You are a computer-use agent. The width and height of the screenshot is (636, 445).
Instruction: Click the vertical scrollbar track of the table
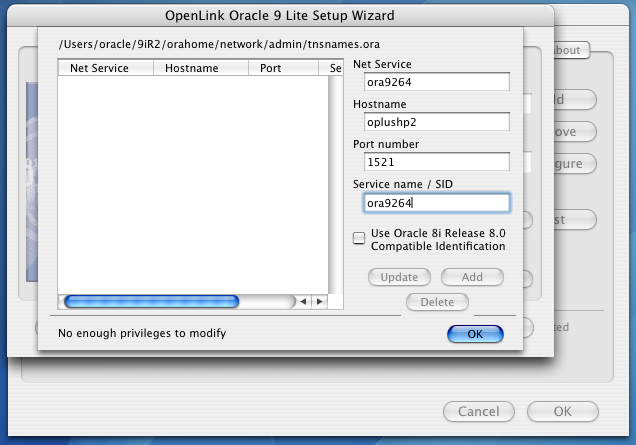click(x=335, y=185)
